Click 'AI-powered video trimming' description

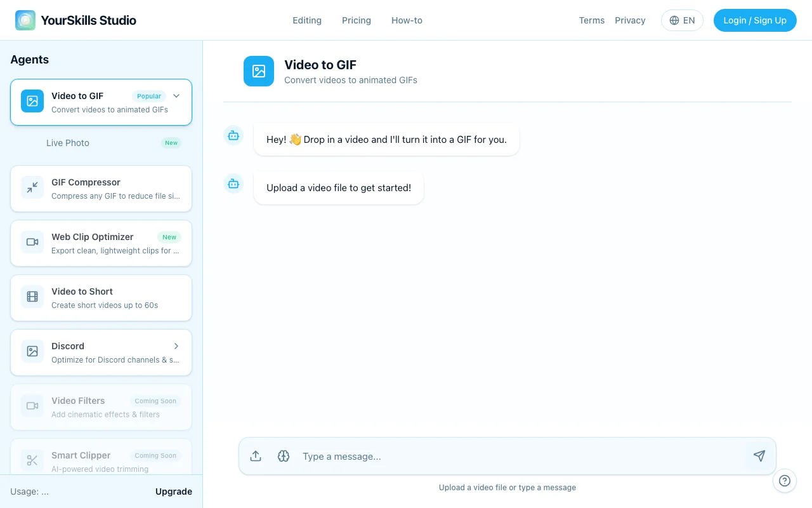pos(100,469)
